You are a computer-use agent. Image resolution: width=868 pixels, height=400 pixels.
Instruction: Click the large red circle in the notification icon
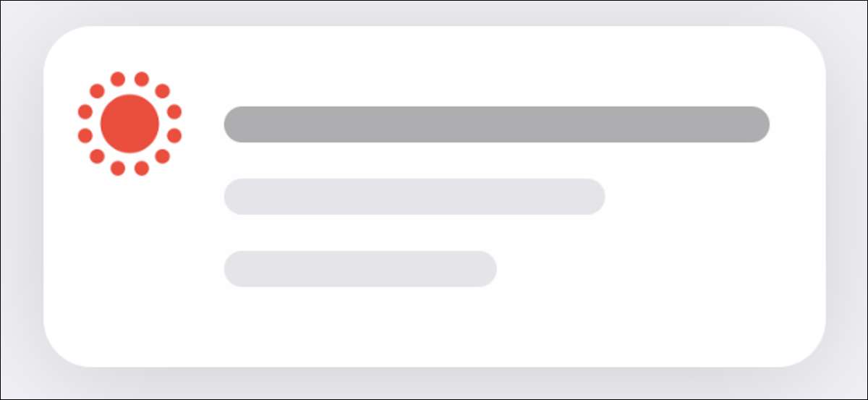coord(129,124)
